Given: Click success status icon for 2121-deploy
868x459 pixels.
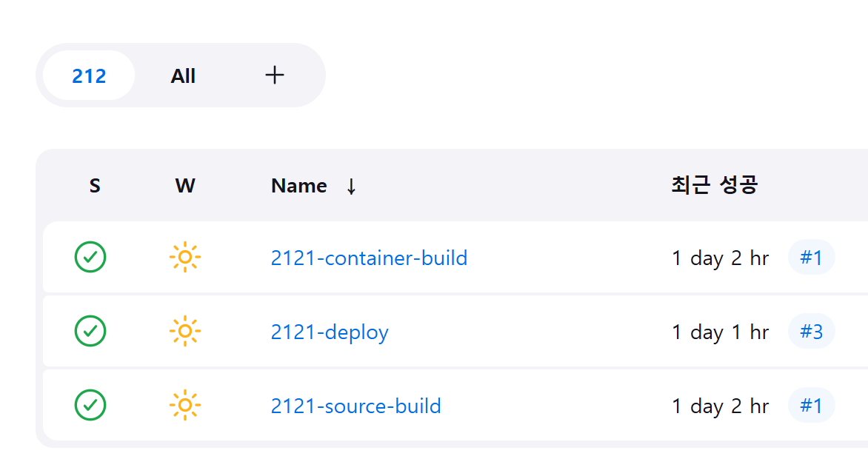Looking at the screenshot, I should (x=90, y=331).
